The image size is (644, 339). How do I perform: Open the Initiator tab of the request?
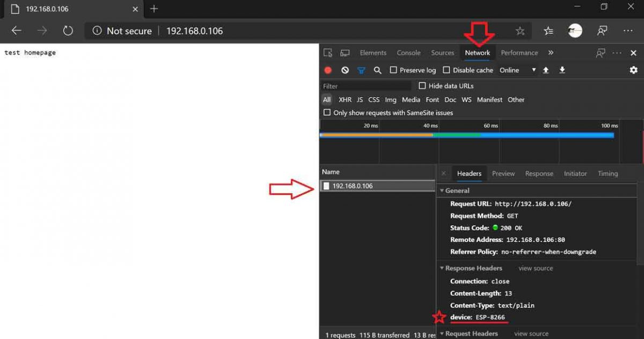(575, 174)
